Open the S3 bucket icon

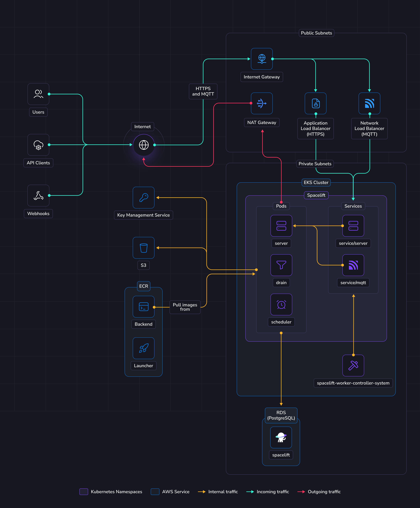click(x=143, y=248)
